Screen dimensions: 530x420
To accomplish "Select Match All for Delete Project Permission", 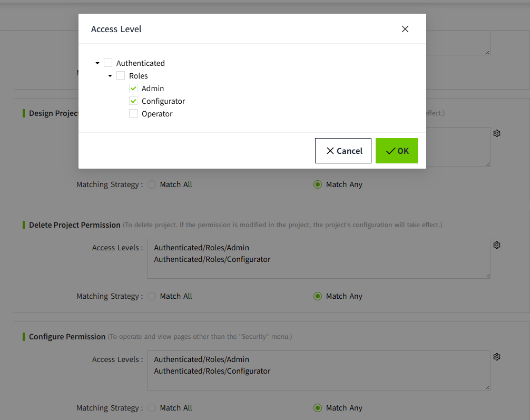I will (x=152, y=296).
